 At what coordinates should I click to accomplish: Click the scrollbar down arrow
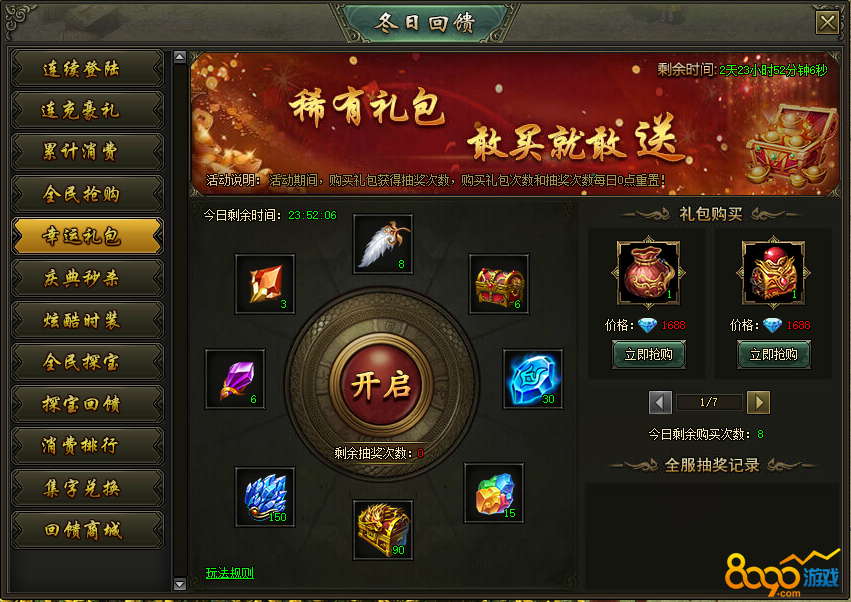point(180,584)
